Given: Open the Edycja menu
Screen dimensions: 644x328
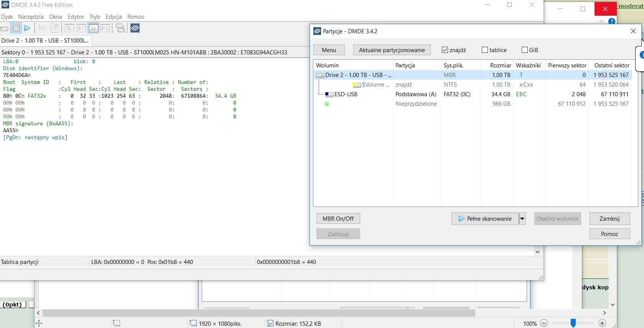Looking at the screenshot, I should tap(114, 17).
